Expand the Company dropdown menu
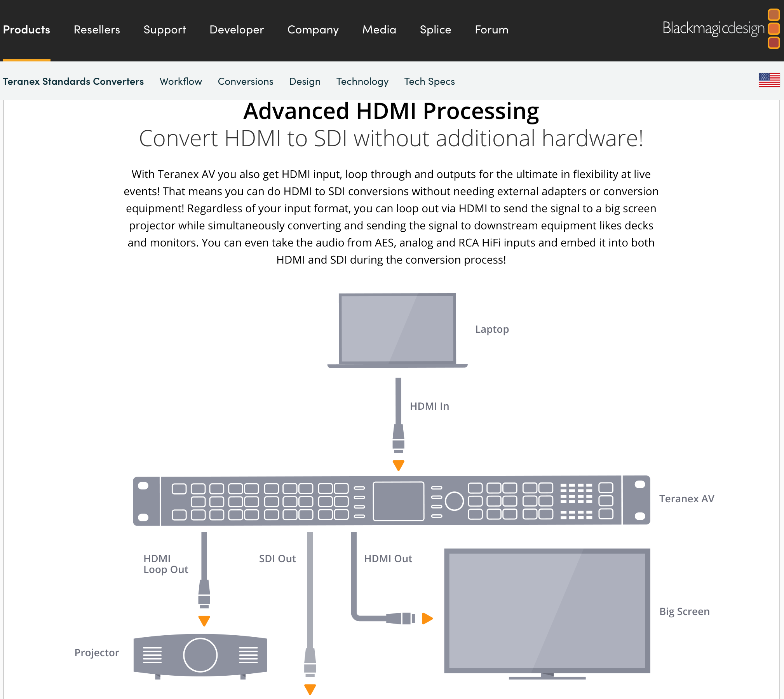The height and width of the screenshot is (699, 784). coord(312,30)
